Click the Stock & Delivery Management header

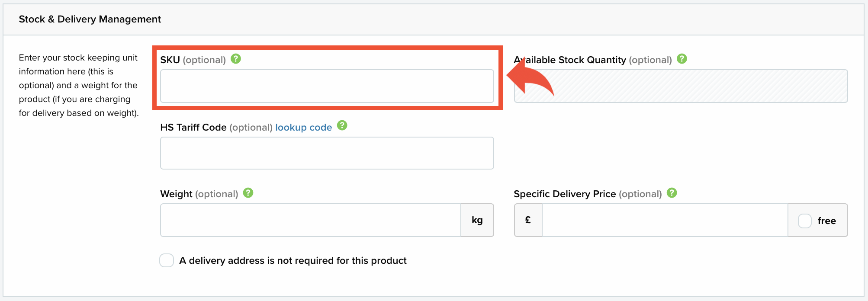click(x=90, y=19)
